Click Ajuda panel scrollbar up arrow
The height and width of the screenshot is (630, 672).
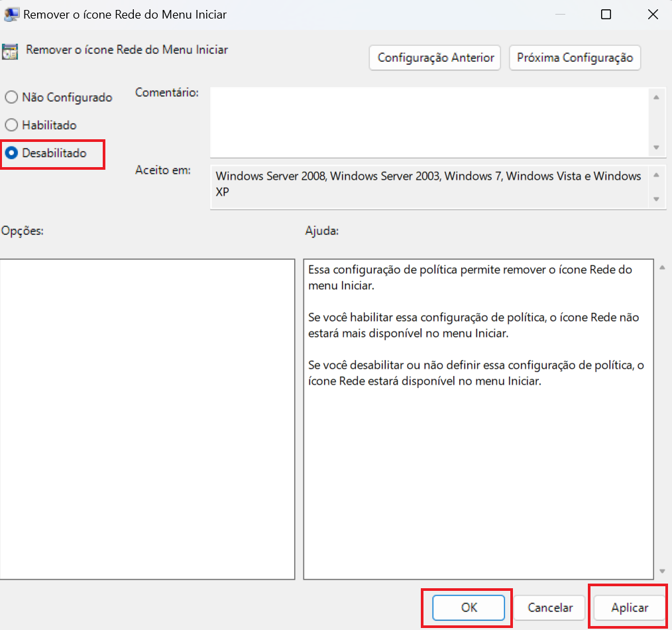[662, 268]
